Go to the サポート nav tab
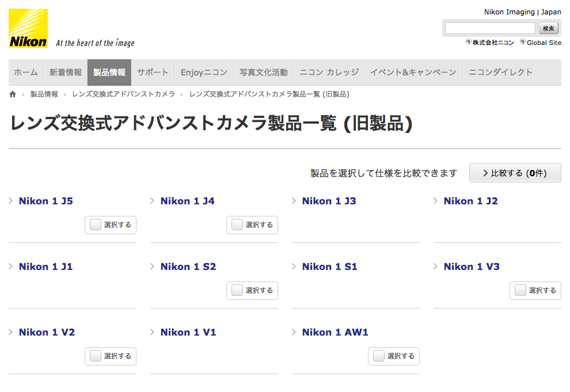Screen dimensions: 570x392 153,73
